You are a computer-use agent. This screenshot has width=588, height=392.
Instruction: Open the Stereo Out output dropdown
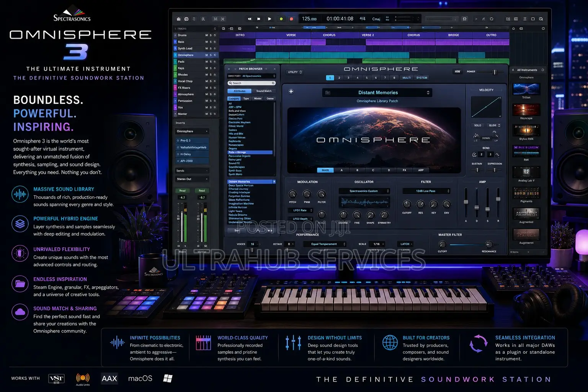point(192,179)
